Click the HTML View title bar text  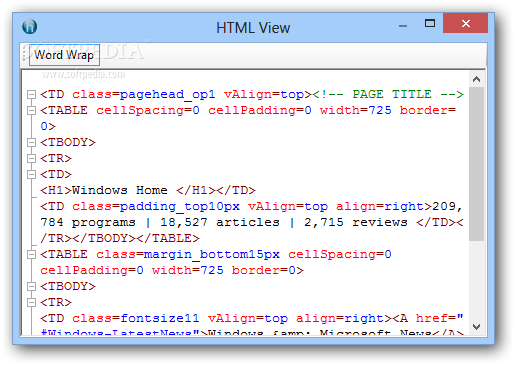pyautogui.click(x=253, y=28)
